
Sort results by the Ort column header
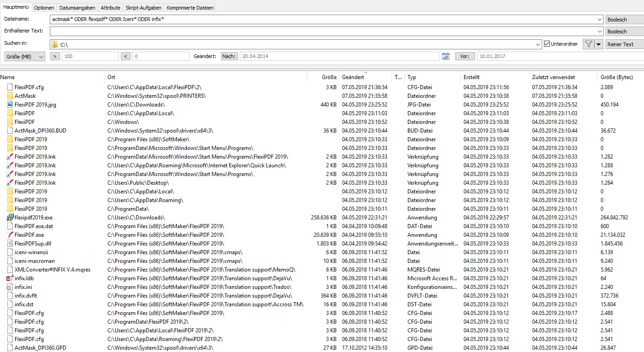(x=111, y=77)
